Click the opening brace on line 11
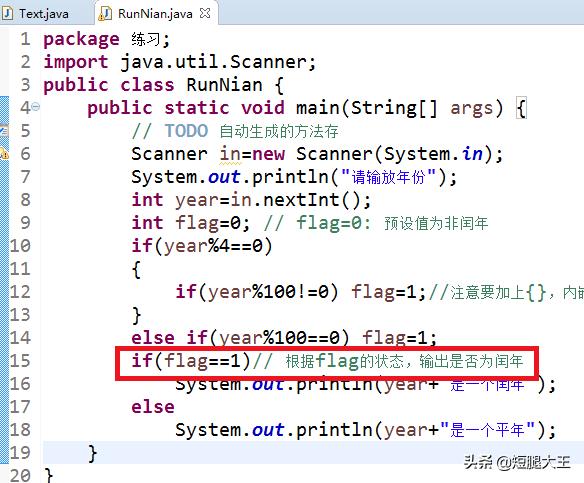 point(136,270)
